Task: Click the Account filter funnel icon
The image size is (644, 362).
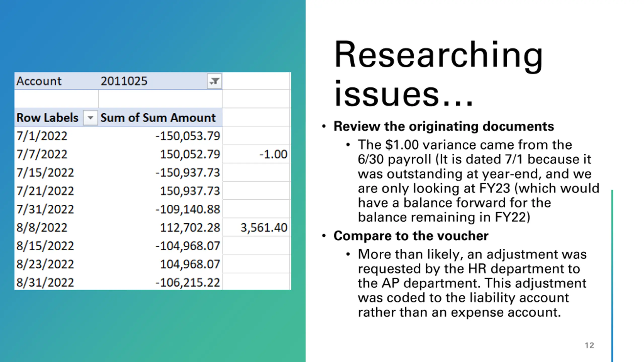Action: click(x=214, y=81)
